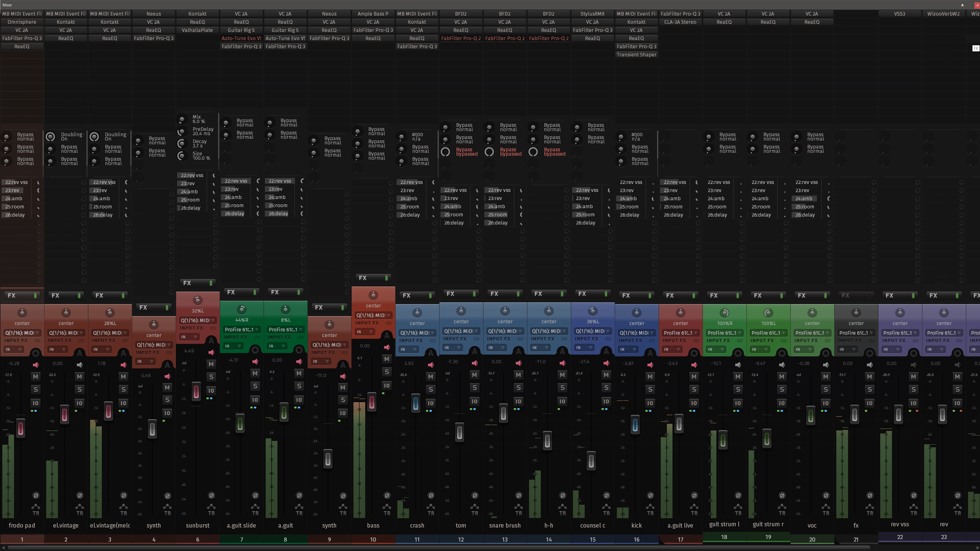Click the monitor speaker icon on tom
980x551 pixels.
click(474, 363)
